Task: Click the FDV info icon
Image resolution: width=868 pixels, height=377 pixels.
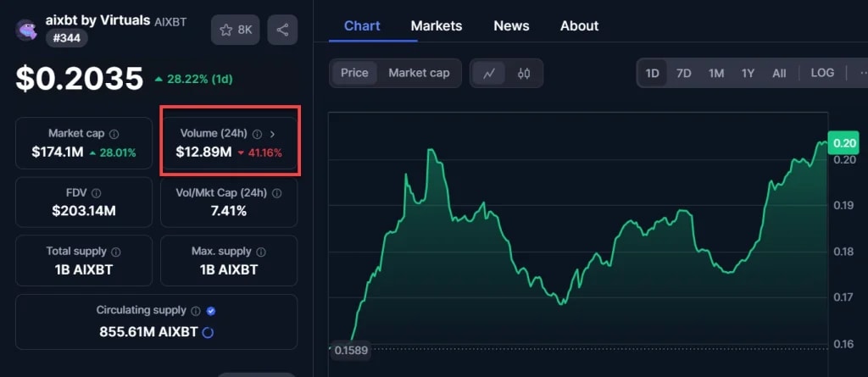Action: (x=96, y=193)
